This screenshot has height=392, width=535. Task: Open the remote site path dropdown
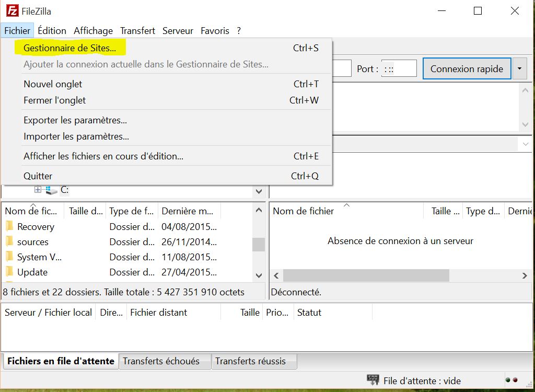point(525,144)
